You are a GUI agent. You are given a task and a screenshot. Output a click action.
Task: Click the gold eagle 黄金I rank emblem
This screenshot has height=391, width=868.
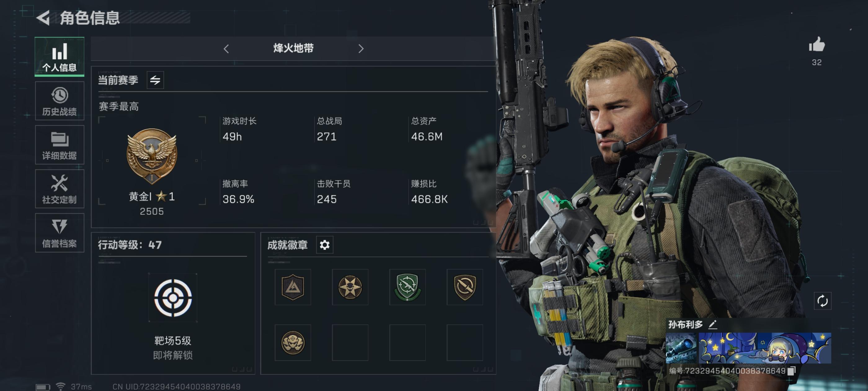tap(152, 156)
